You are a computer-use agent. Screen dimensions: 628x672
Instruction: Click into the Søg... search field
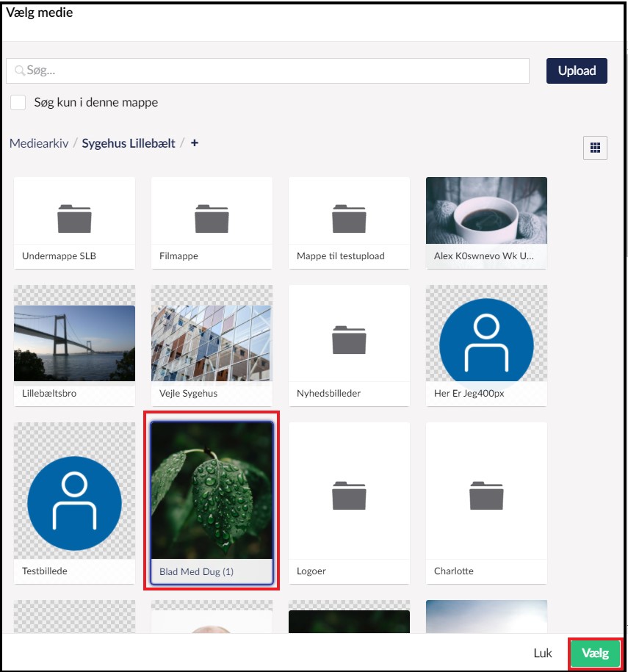267,71
